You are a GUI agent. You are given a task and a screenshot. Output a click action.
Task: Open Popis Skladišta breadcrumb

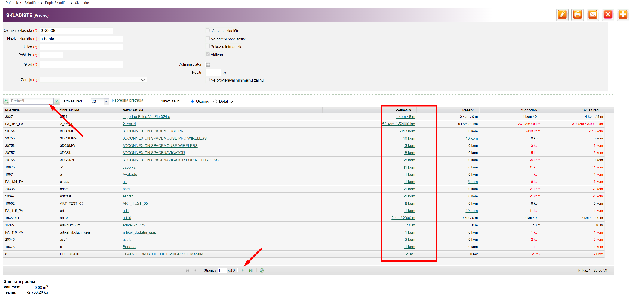coord(56,3)
